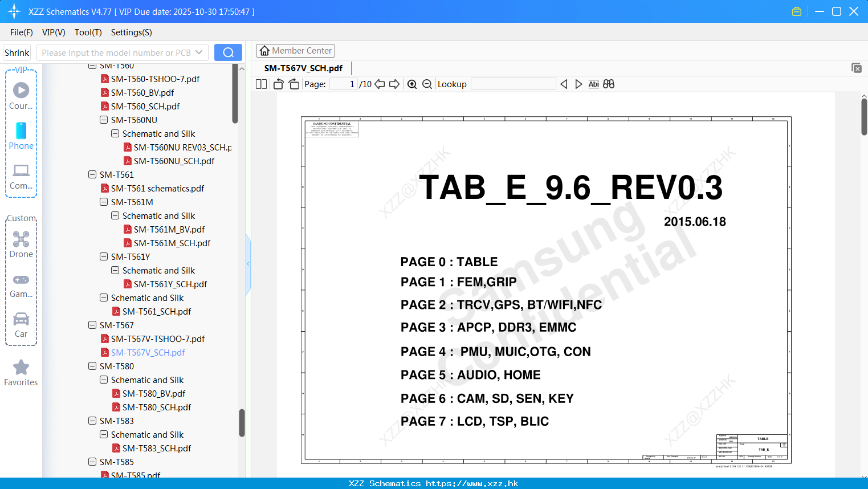Rotate the page clockwise
Screen dimensions: 868x489
click(294, 84)
